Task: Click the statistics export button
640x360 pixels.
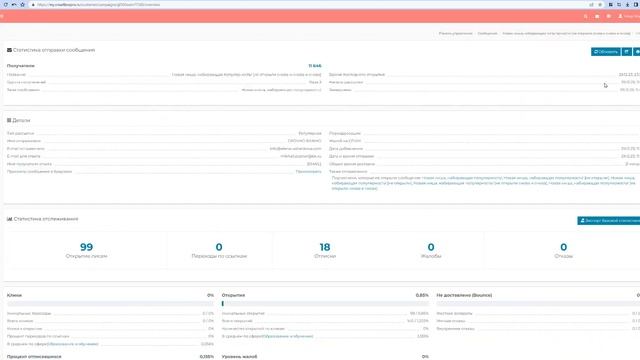Action: pyautogui.click(x=609, y=220)
